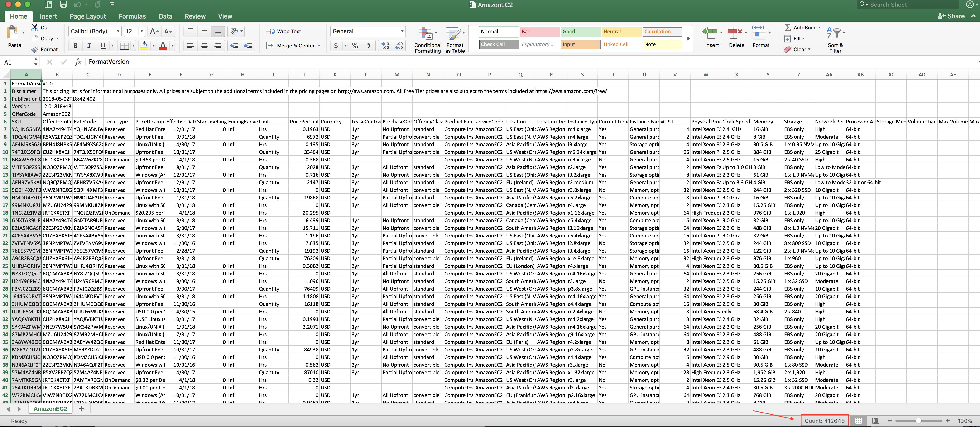Increase indent
The height and width of the screenshot is (427, 980).
point(248,46)
